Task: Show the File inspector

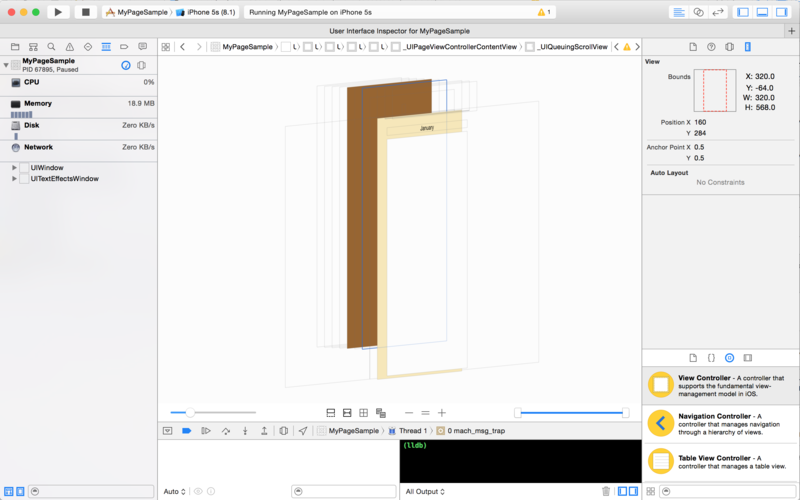Action: [693, 47]
